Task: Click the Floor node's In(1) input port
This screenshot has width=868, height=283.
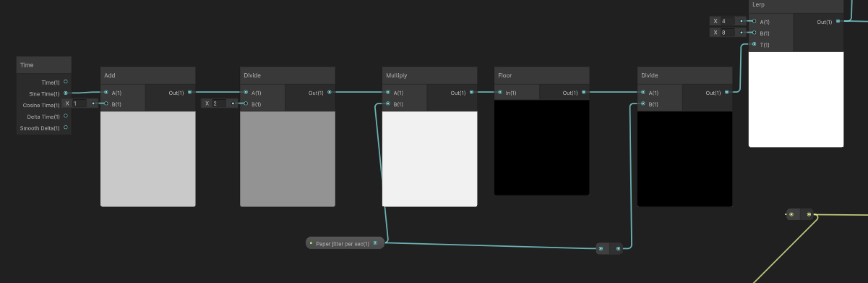Action: (x=500, y=93)
